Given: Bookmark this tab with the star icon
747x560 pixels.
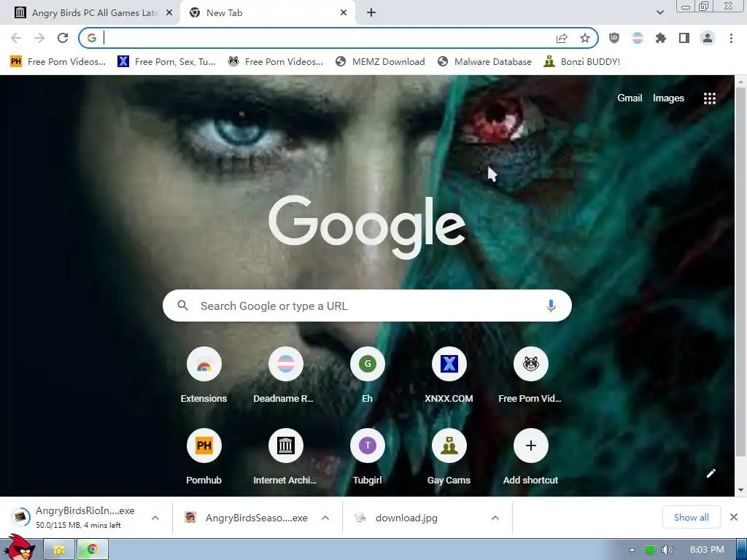Looking at the screenshot, I should [x=585, y=38].
